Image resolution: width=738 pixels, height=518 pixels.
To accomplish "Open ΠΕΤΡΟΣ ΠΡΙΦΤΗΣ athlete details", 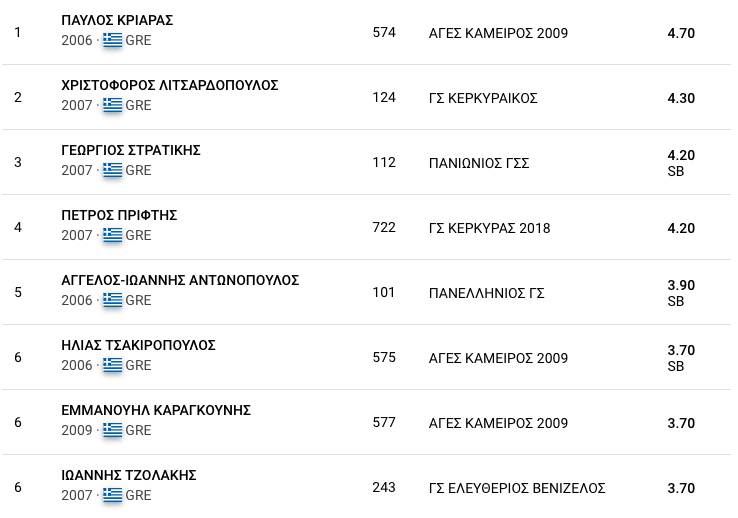I will click(119, 215).
